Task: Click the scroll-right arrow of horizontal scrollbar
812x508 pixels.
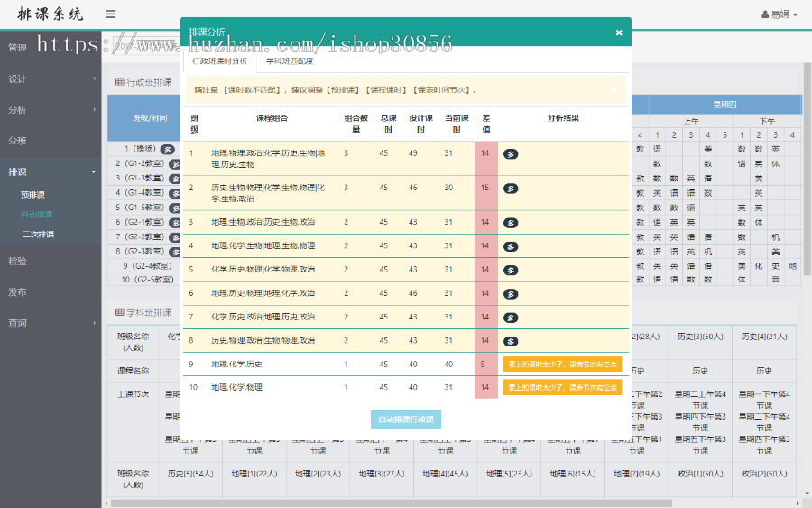Action: coord(797,503)
